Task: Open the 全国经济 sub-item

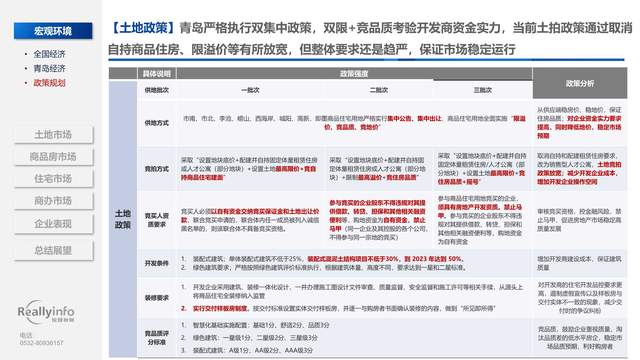Action: tap(49, 54)
